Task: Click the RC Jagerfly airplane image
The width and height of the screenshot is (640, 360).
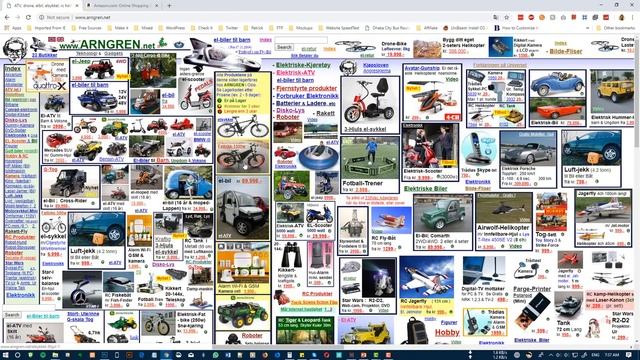Action: [x=427, y=278]
